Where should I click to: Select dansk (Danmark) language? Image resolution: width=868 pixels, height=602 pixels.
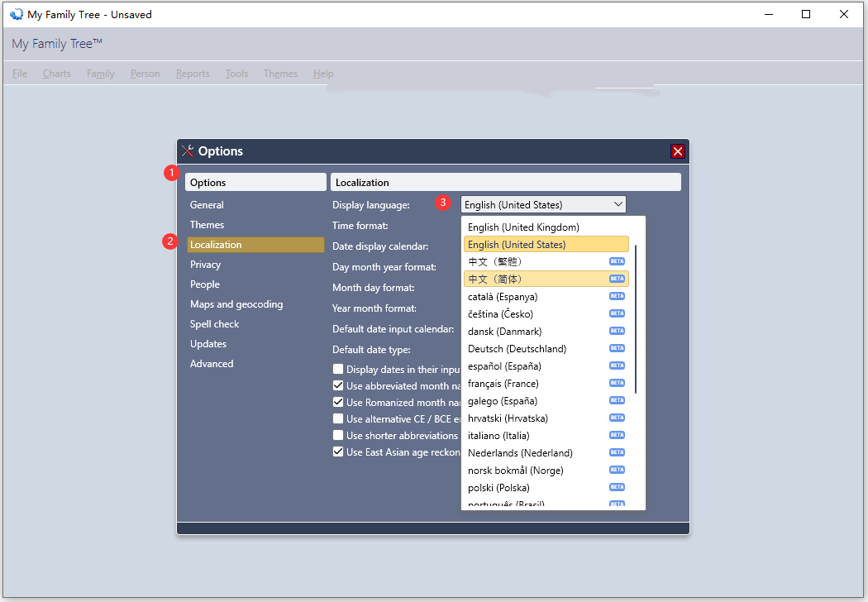(546, 332)
